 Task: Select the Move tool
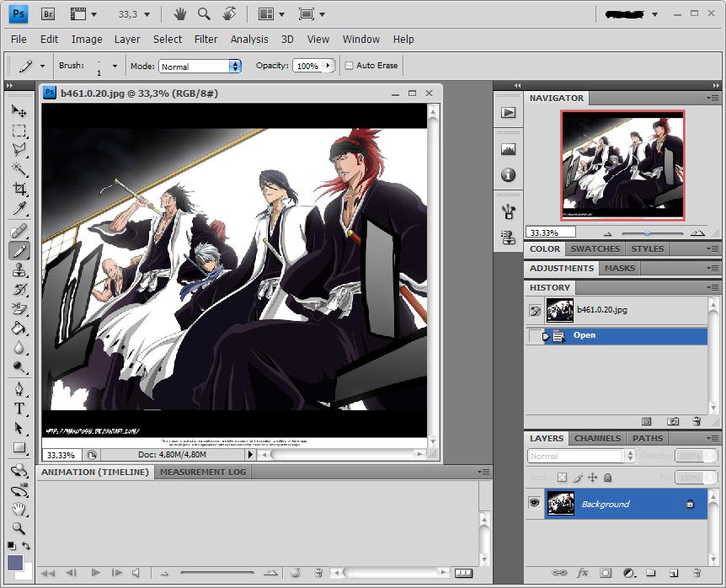(19, 110)
